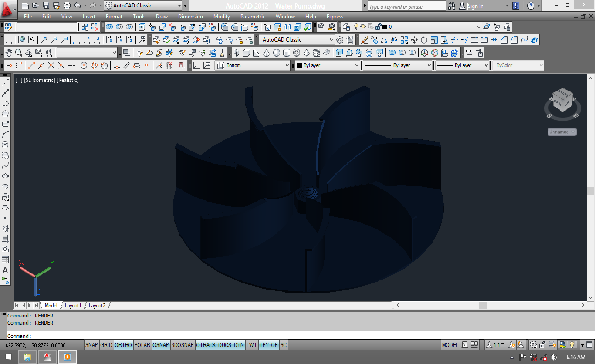
Task: Toggle OTRACK object snap tracking
Action: coord(206,345)
